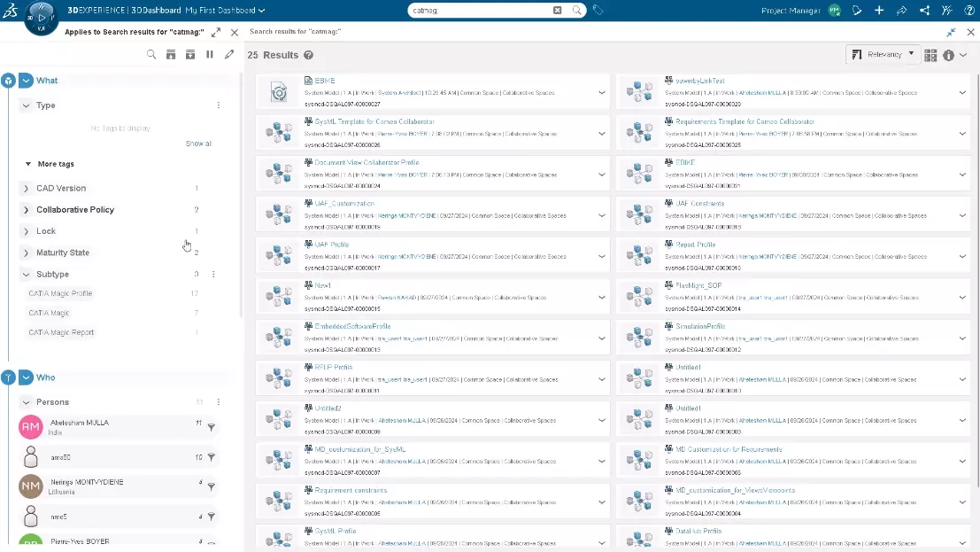980x552 pixels.
Task: Open the information icon above results
Action: click(x=948, y=55)
